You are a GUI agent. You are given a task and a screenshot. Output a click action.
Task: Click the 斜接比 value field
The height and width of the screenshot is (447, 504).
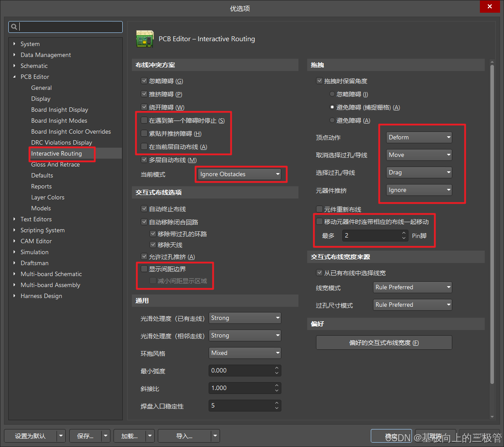[x=245, y=388]
